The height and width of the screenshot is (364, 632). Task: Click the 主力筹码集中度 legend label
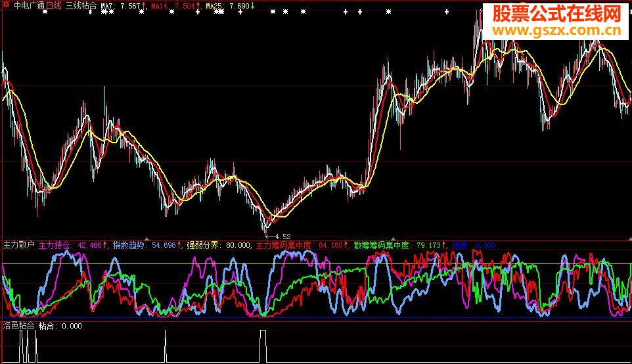coord(284,245)
